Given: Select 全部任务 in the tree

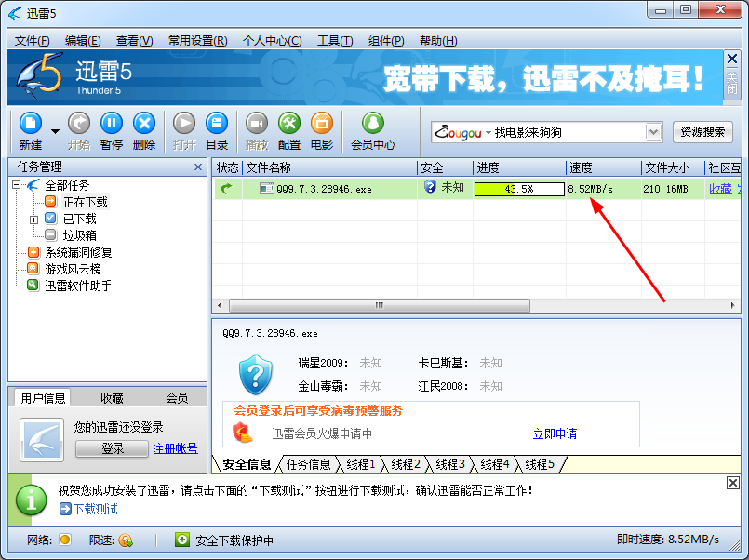Looking at the screenshot, I should pyautogui.click(x=67, y=185).
